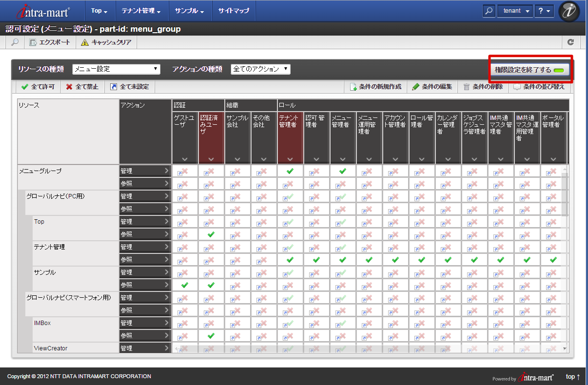Click the search icon below page title

click(15, 42)
